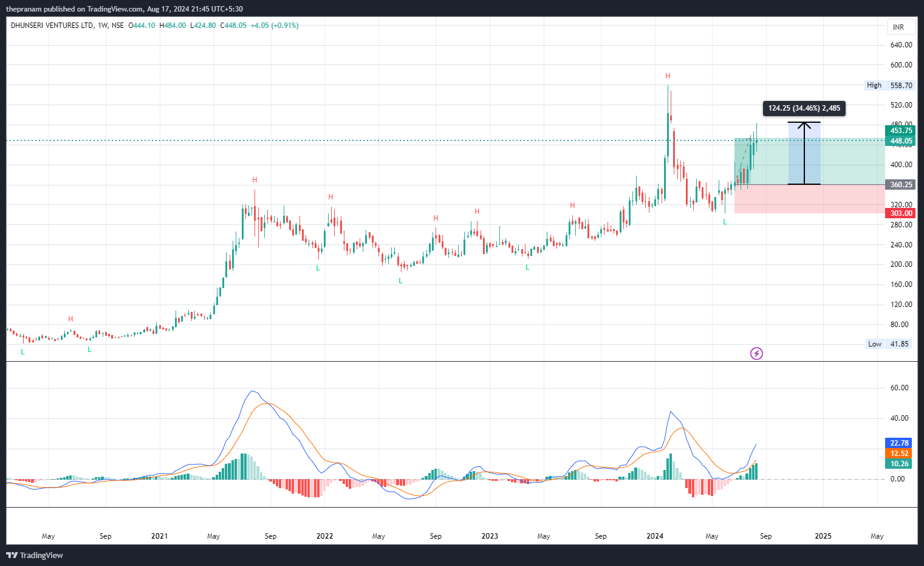Select the 360.25 entry price tag
Screen dimensions: 924x566
click(901, 185)
